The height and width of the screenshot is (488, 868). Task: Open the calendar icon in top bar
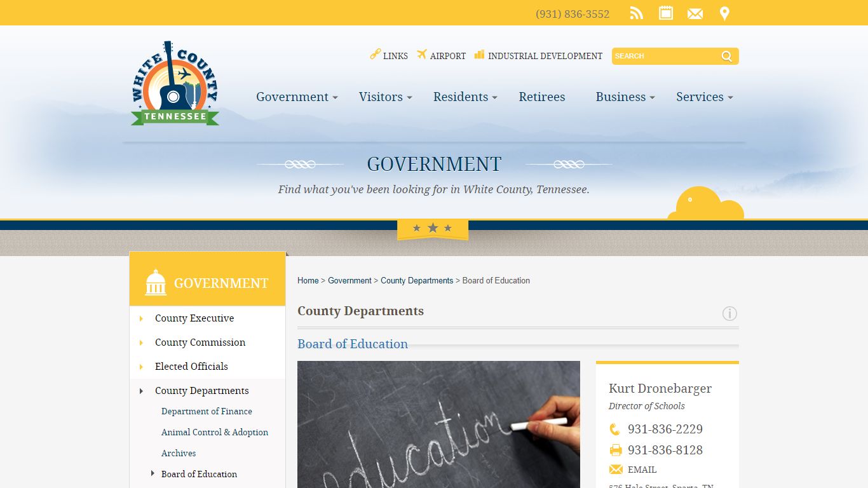(666, 13)
